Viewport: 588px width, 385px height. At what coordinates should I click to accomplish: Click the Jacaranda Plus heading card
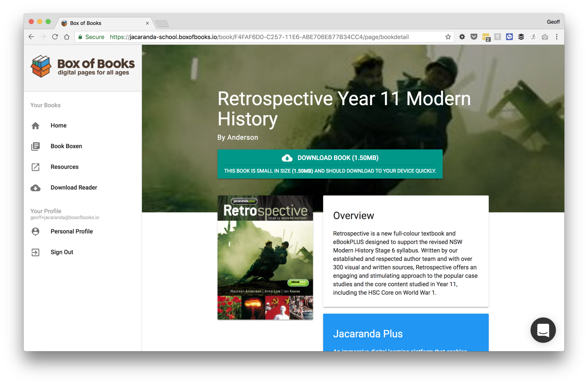click(405, 333)
